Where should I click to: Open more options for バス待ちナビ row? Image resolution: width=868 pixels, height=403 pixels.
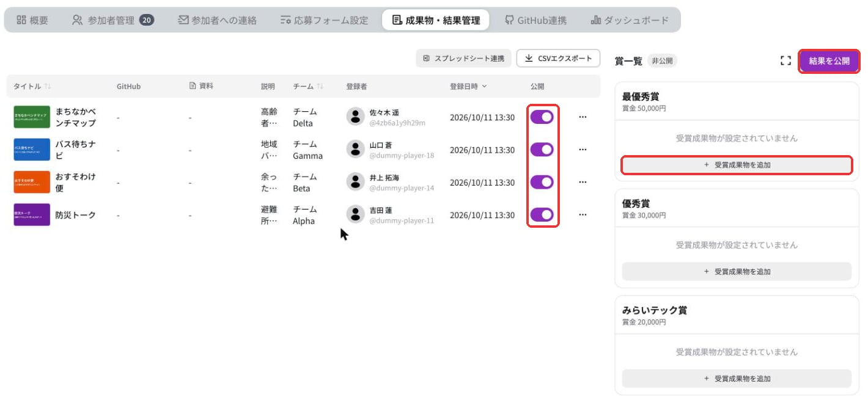pyautogui.click(x=583, y=150)
